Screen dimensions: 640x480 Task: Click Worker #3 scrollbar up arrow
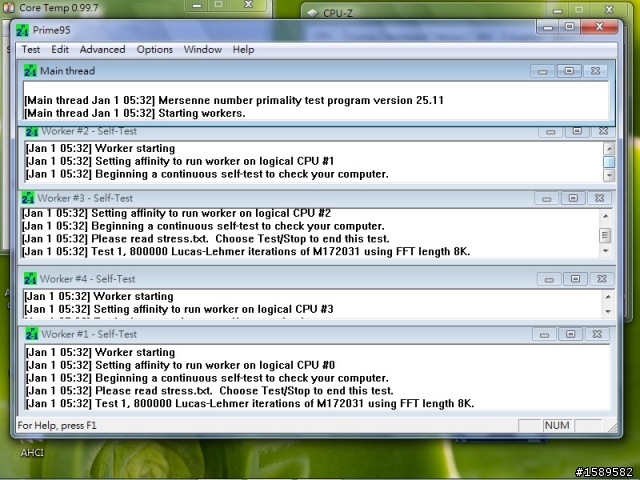pyautogui.click(x=606, y=216)
